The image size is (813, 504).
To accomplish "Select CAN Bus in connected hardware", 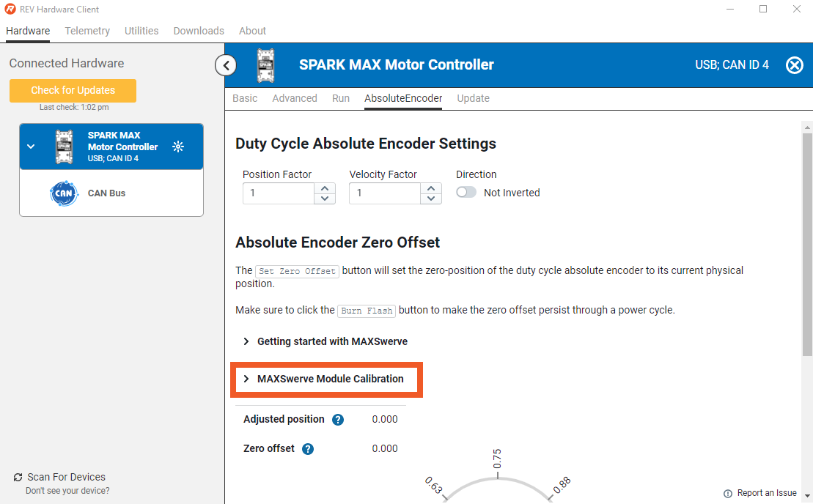I will coord(111,193).
